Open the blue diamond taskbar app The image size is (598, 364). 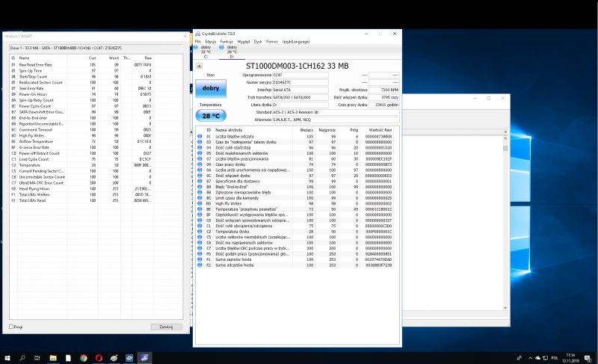(129, 358)
